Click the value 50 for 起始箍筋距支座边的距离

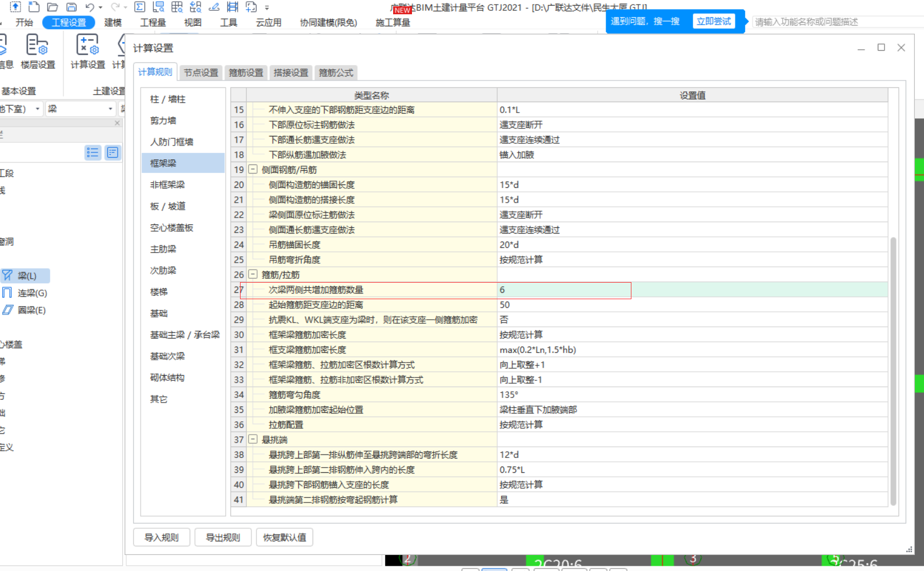click(x=693, y=305)
